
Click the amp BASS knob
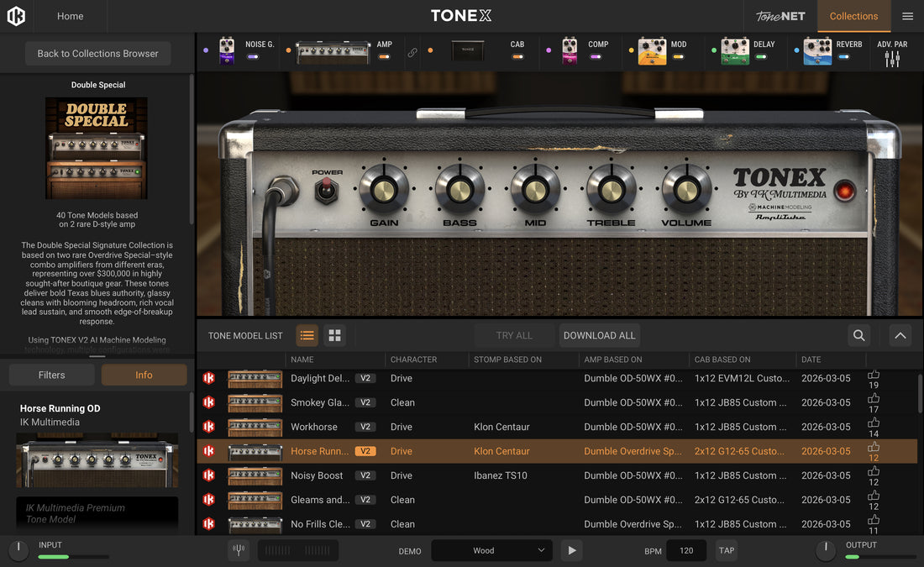459,189
